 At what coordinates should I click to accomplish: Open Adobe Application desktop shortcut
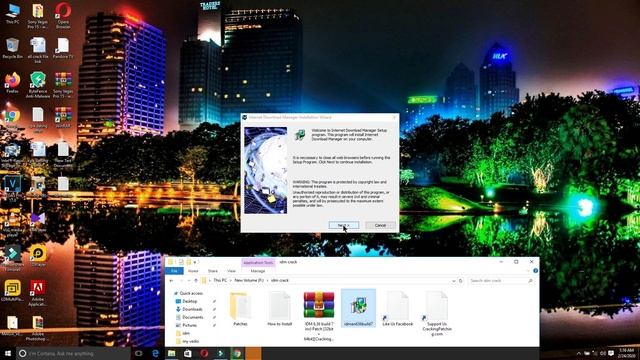(x=38, y=293)
